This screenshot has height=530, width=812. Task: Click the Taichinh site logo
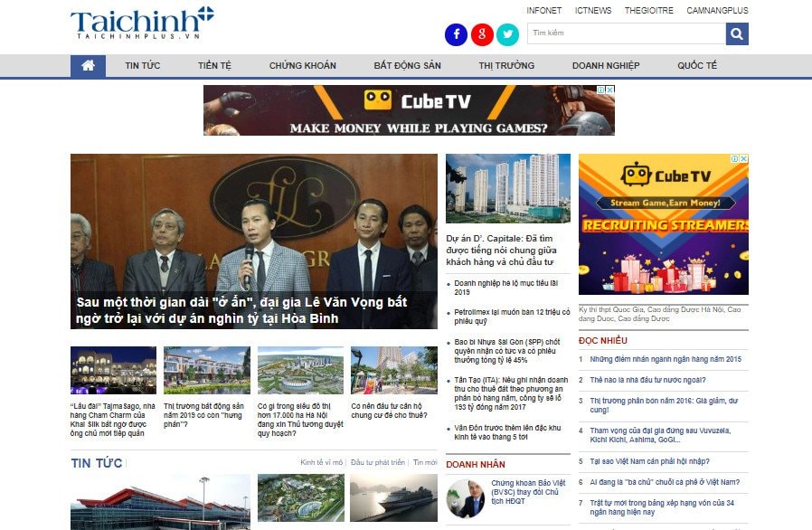click(142, 23)
